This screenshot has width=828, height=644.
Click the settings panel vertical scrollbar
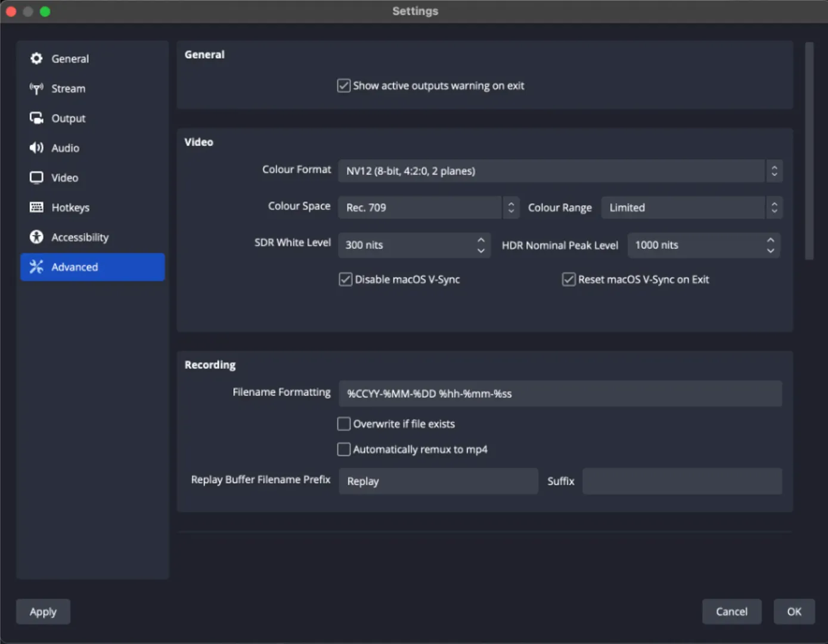pyautogui.click(x=809, y=151)
